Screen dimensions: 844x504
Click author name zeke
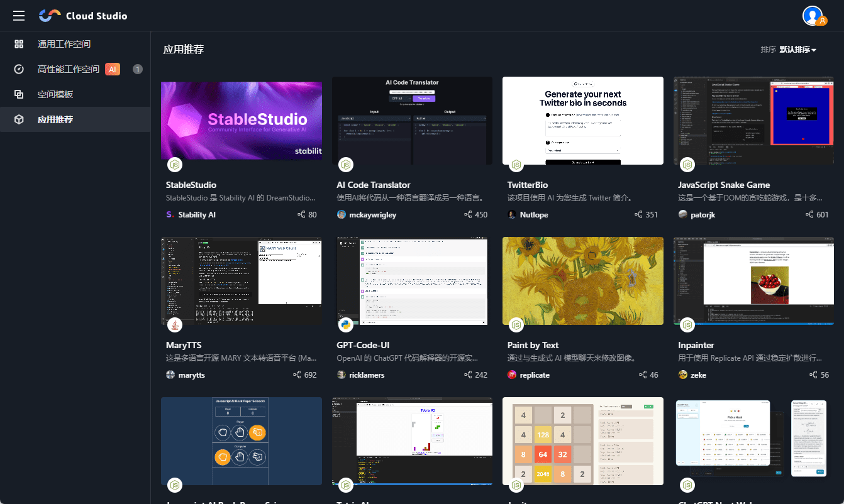click(699, 375)
